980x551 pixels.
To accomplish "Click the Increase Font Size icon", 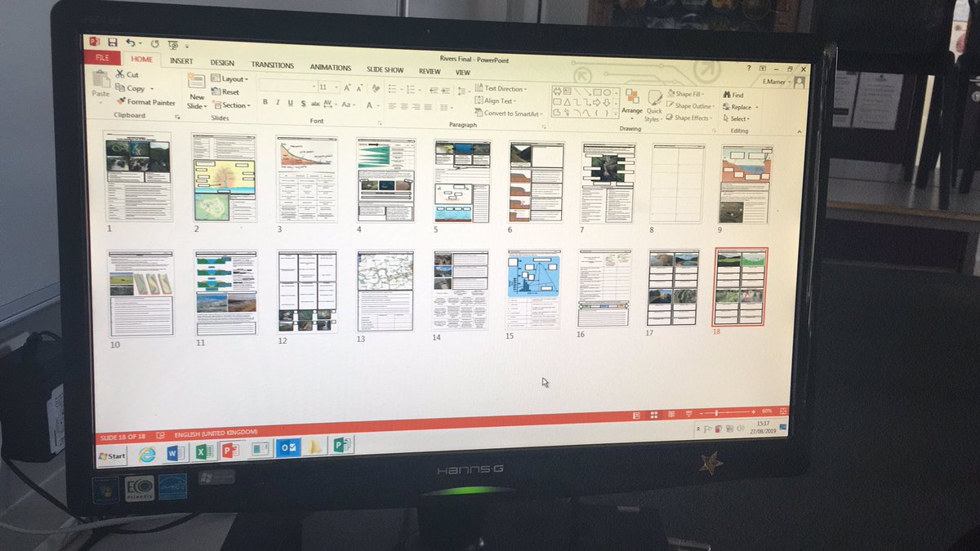I will [x=346, y=88].
